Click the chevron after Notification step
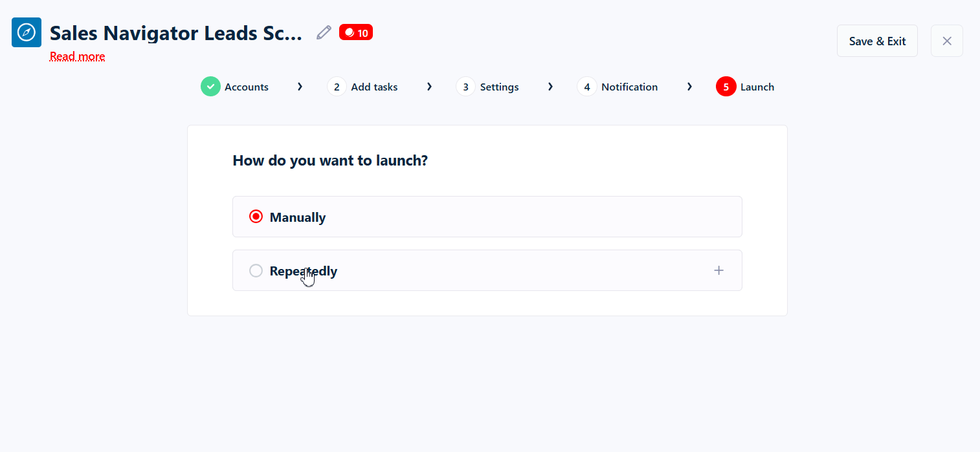This screenshot has width=980, height=452. coord(689,87)
